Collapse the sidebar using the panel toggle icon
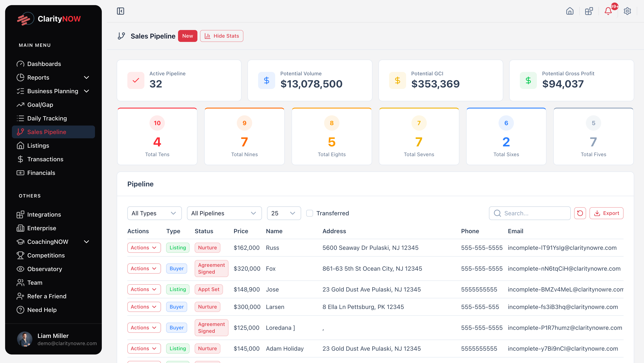 121,11
